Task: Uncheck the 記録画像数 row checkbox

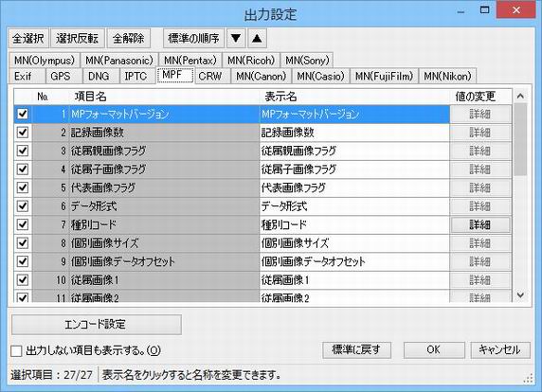Action: coord(23,133)
